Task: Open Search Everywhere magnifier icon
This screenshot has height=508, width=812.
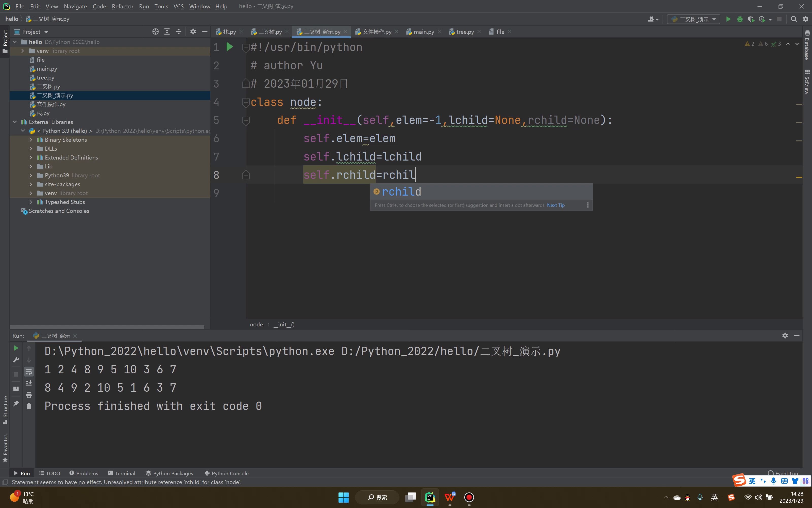Action: 793,19
